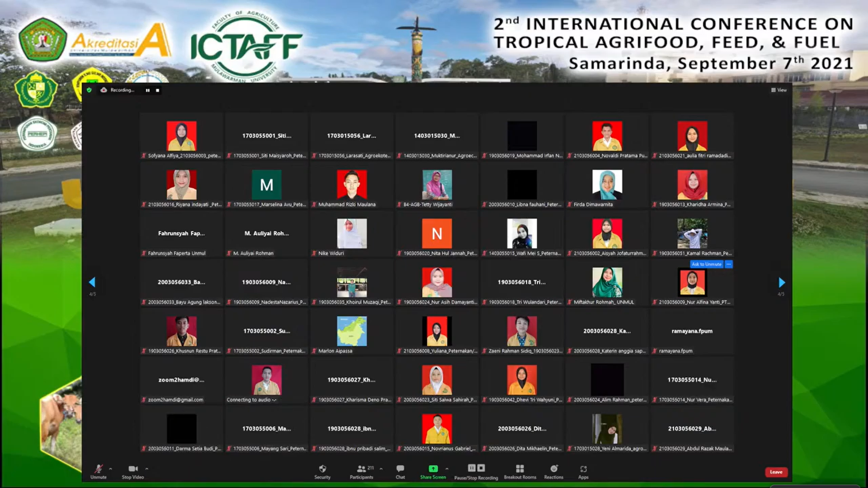Image resolution: width=868 pixels, height=488 pixels.
Task: Select zoom2hamdi@gmail.com tile
Action: click(182, 380)
